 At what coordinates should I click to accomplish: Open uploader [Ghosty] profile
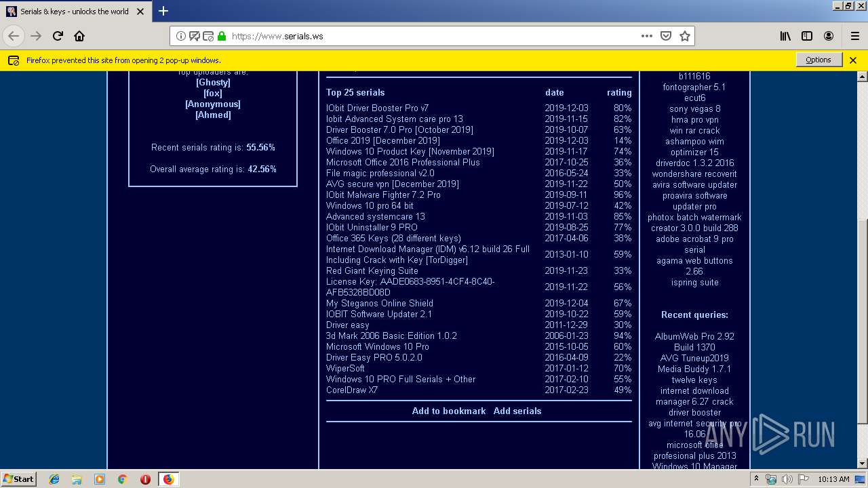[213, 82]
